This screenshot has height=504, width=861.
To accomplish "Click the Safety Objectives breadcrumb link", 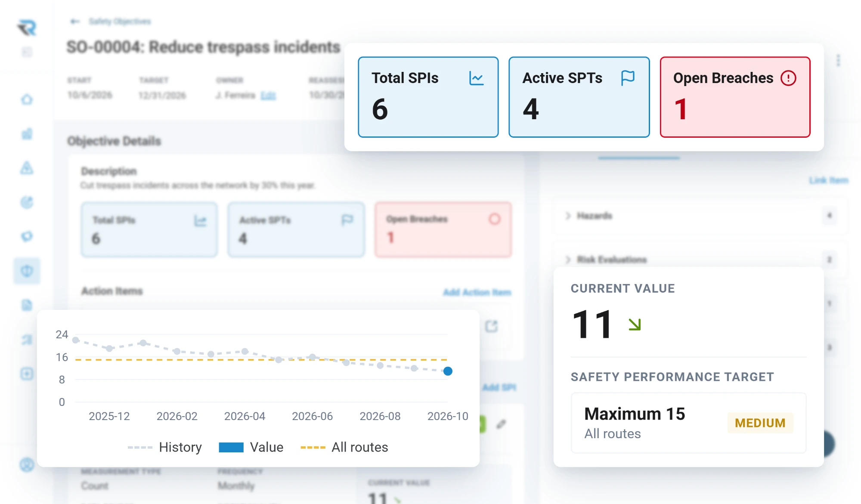I will tap(120, 22).
